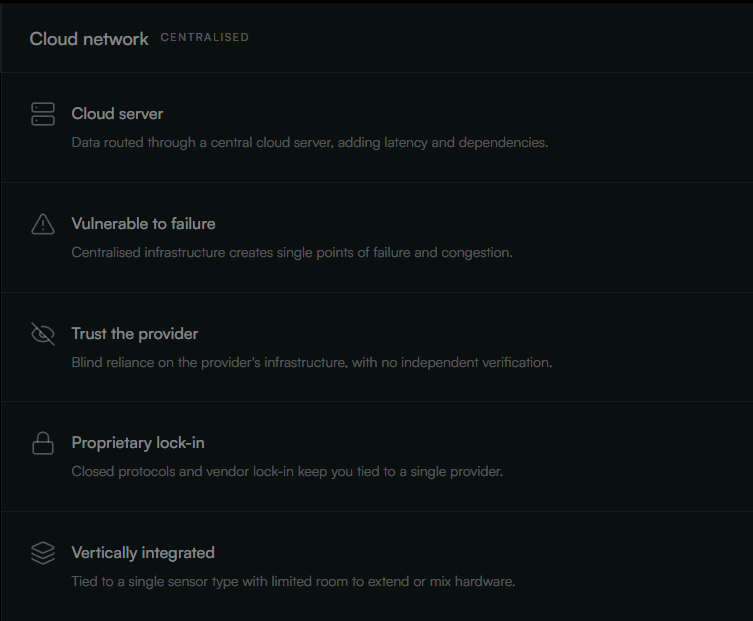
Task: Select the Vulnerable to failure title
Action: coord(143,224)
